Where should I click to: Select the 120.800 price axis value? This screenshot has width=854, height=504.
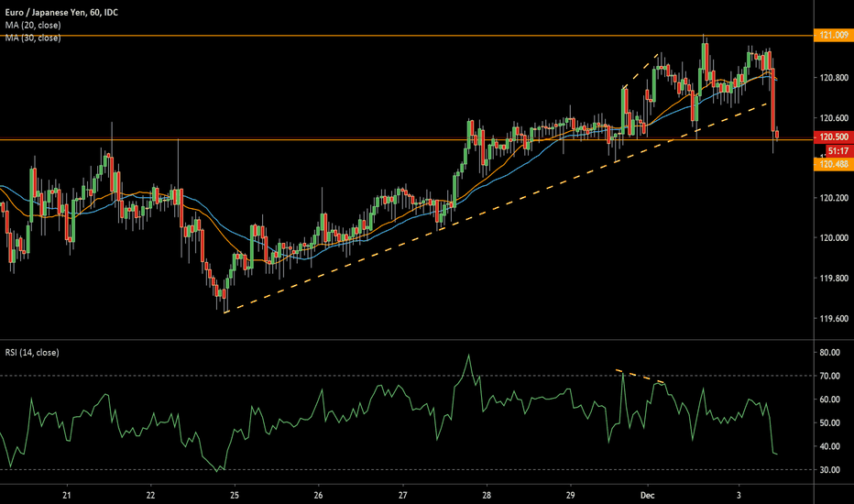[x=834, y=78]
